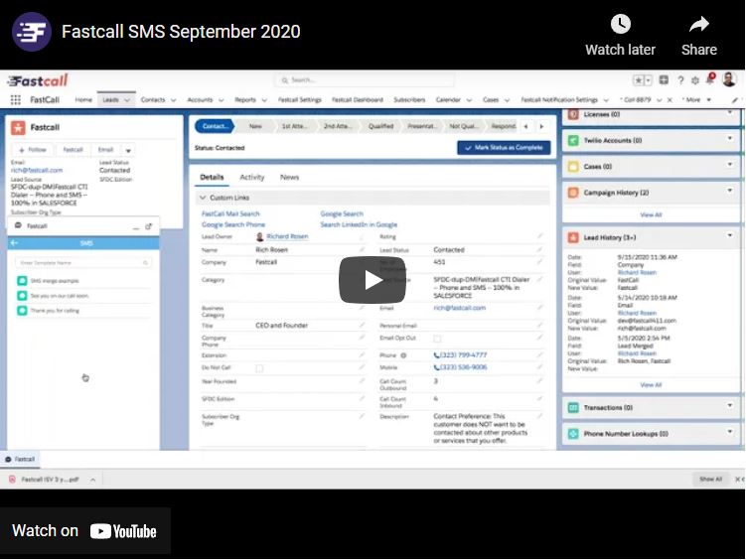Viewport: 746px width, 560px height.
Task: Click the Watch later clock icon
Action: pos(621,24)
